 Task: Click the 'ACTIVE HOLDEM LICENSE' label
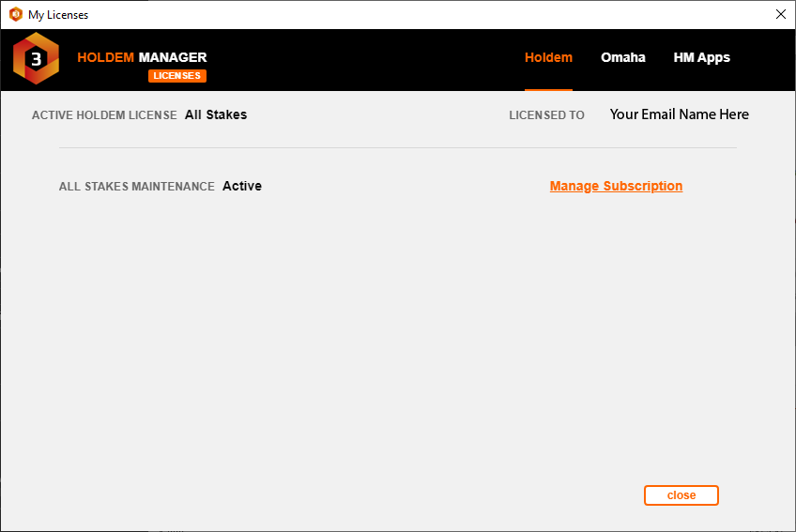(x=104, y=115)
